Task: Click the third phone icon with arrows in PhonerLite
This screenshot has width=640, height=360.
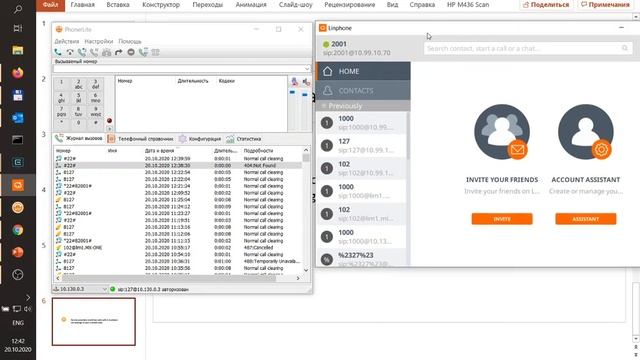Action: point(82,52)
